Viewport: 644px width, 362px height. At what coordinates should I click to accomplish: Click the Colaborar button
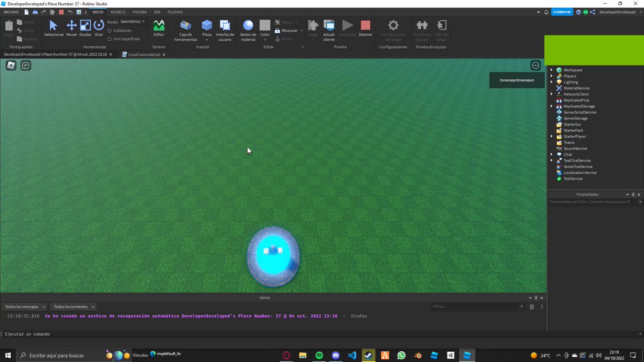[x=562, y=12]
